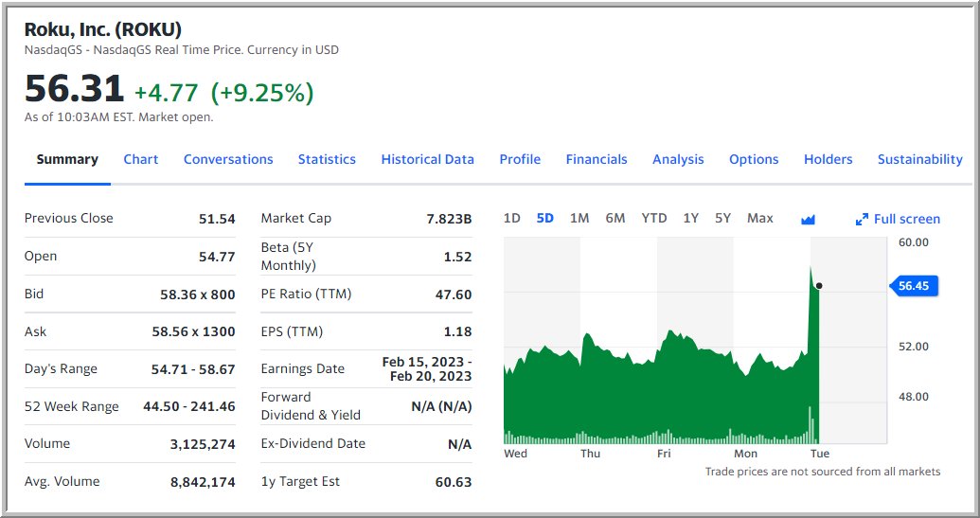Click the Bid value 58.36 x 800
The image size is (980, 518).
coord(198,295)
